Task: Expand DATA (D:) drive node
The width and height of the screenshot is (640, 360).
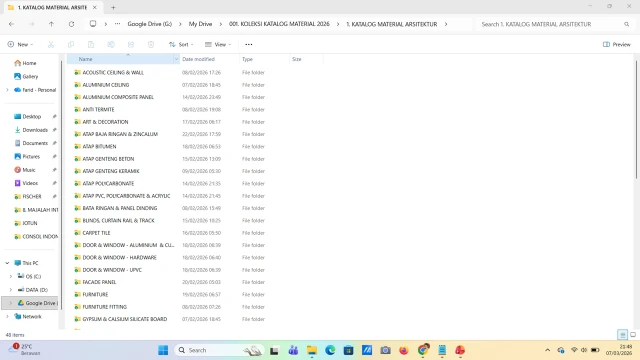Action: click(x=11, y=290)
